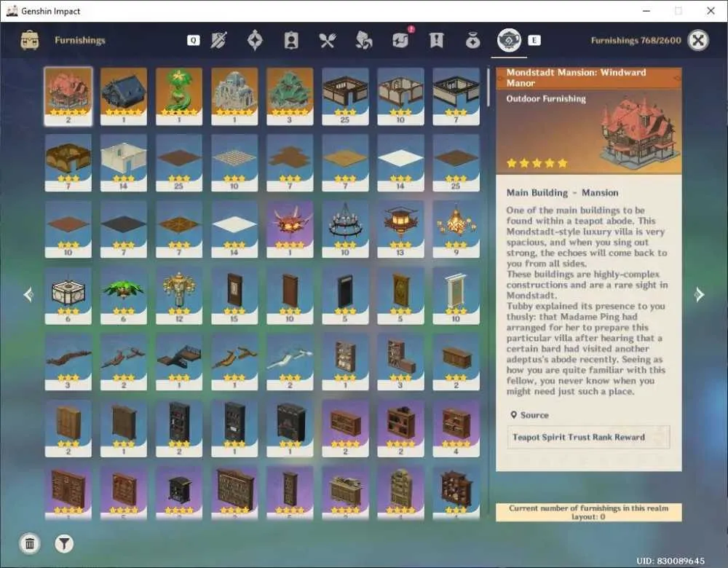This screenshot has height=568, width=728.
Task: Click the "Teapot Spirit Trust Rank Reward" source
Action: pyautogui.click(x=588, y=437)
